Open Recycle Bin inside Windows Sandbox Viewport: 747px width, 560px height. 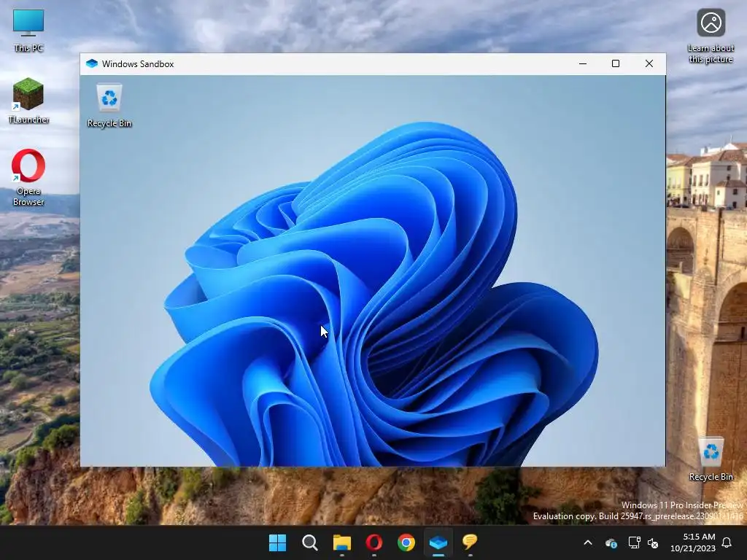click(109, 106)
